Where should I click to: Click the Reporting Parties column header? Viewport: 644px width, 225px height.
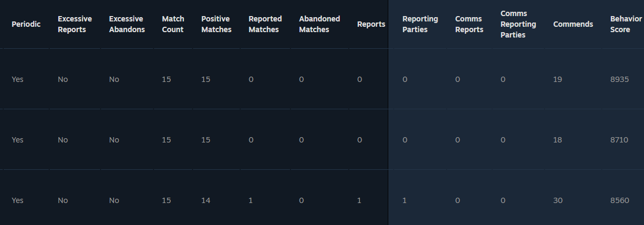[x=420, y=24]
